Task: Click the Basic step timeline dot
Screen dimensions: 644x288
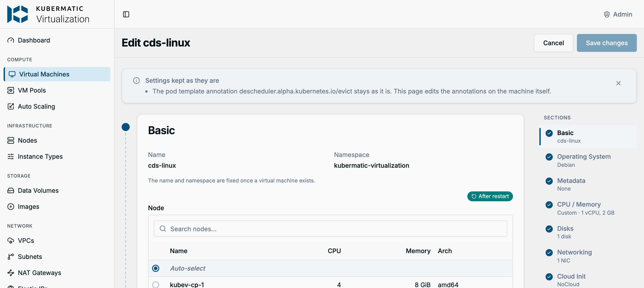Action: click(125, 127)
